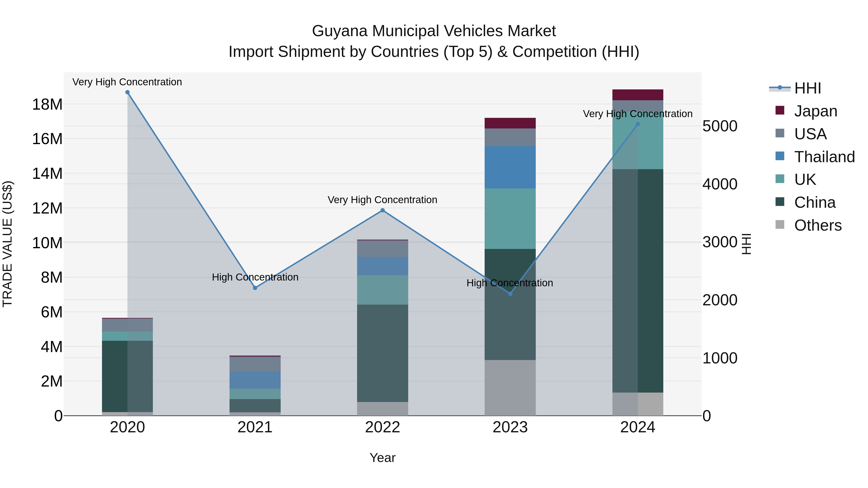The height and width of the screenshot is (488, 868).
Task: Click the 2024 x-axis label
Action: 637,427
